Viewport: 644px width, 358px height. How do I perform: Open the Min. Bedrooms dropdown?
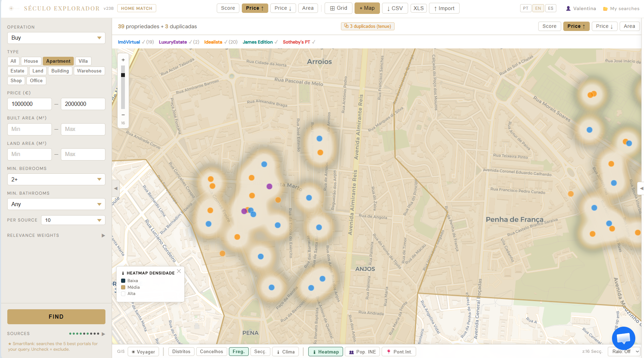click(x=56, y=179)
